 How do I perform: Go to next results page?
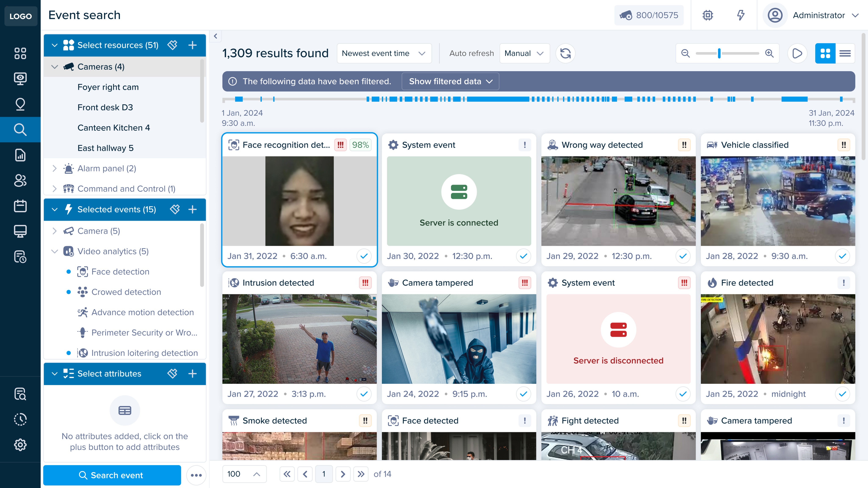click(x=343, y=474)
